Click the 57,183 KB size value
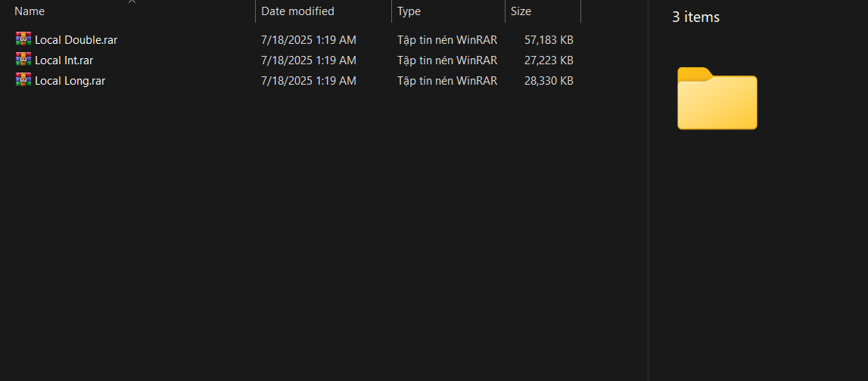The width and height of the screenshot is (868, 381). tap(549, 39)
